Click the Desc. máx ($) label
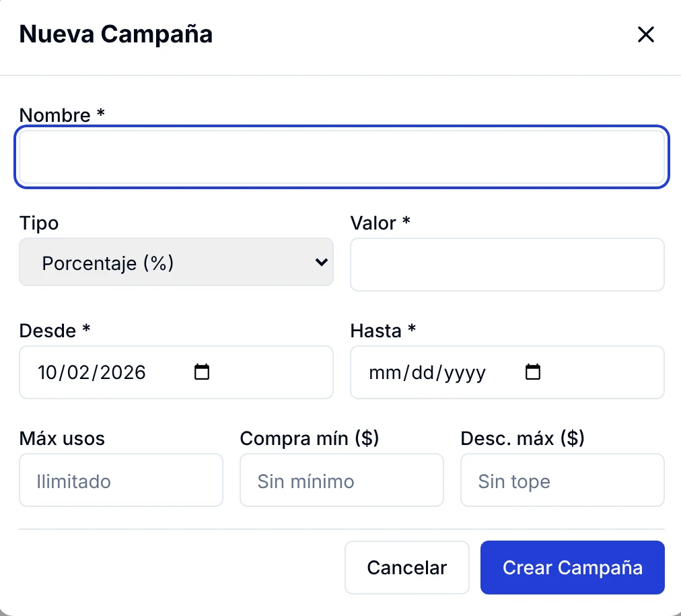Image resolution: width=681 pixels, height=616 pixels. 522,438
